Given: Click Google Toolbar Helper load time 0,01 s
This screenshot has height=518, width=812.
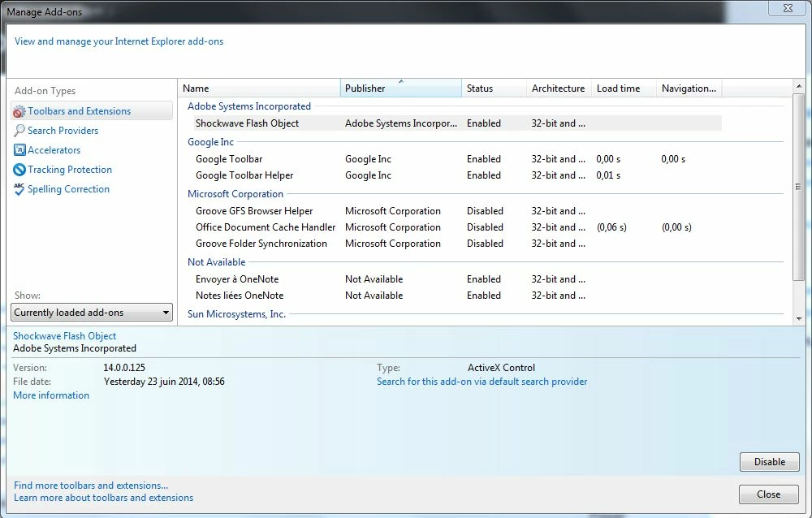Looking at the screenshot, I should [608, 175].
